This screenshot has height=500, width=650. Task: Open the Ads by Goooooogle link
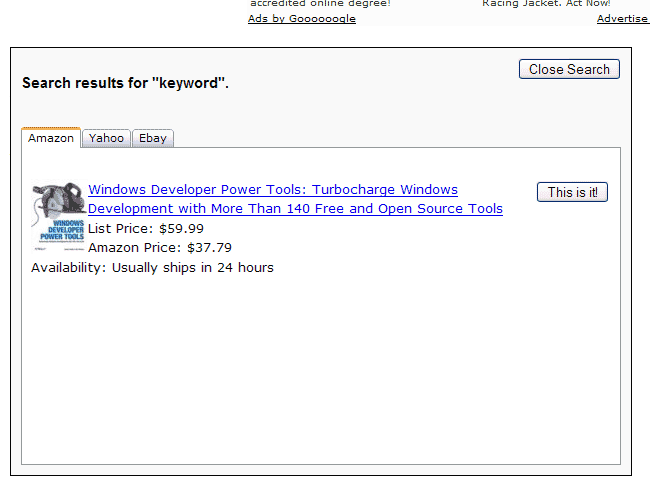pyautogui.click(x=302, y=19)
